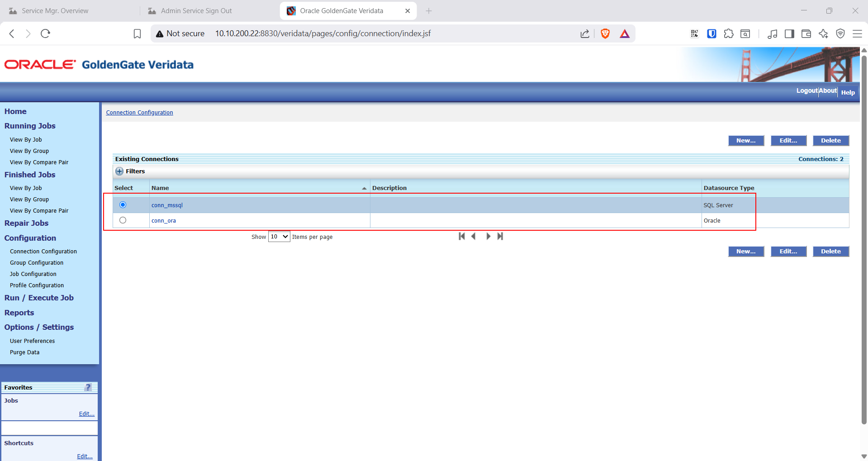This screenshot has height=461, width=868.
Task: Click the browser address bar URL
Action: 323,33
